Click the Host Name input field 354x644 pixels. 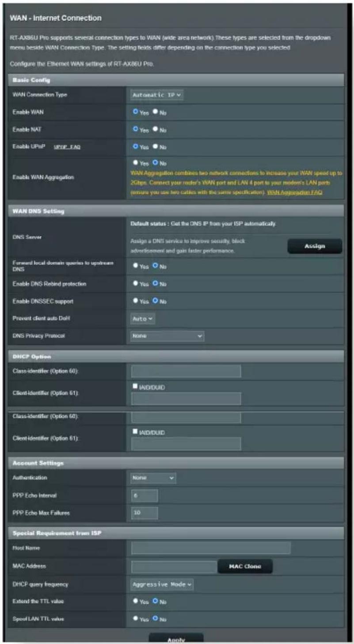[x=211, y=548]
